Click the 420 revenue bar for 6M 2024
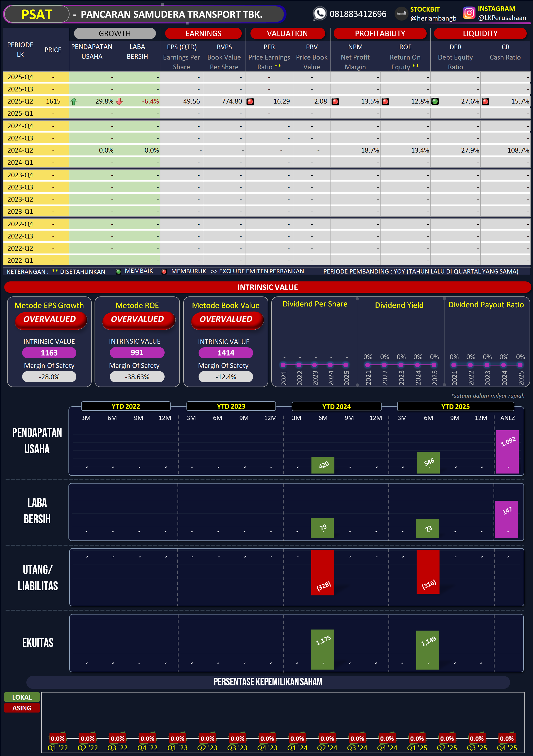The width and height of the screenshot is (533, 756). coord(323,465)
